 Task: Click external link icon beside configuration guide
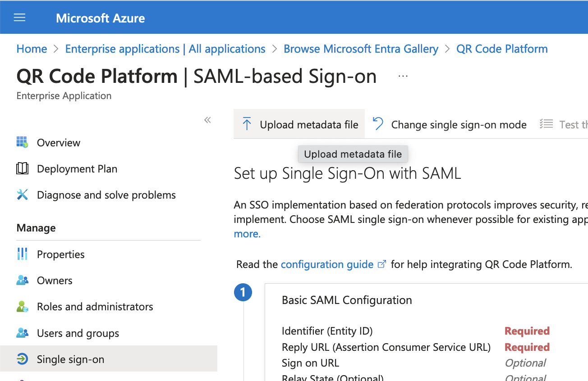381,264
